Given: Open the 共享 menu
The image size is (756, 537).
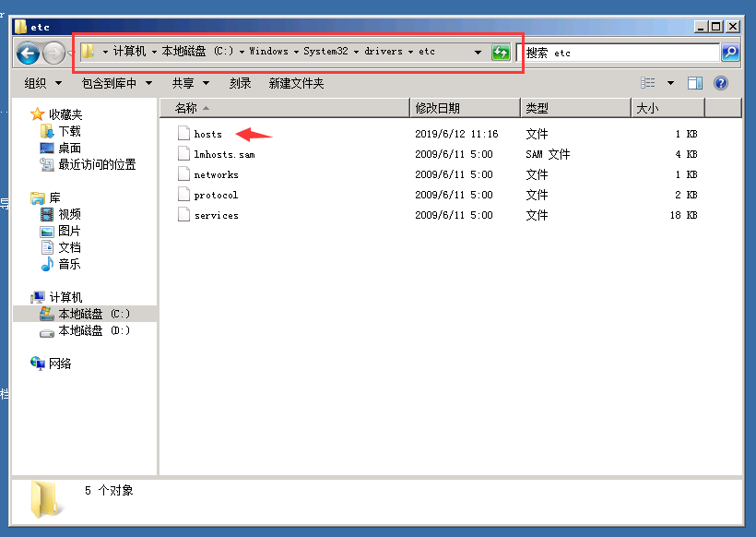Looking at the screenshot, I should tap(191, 83).
